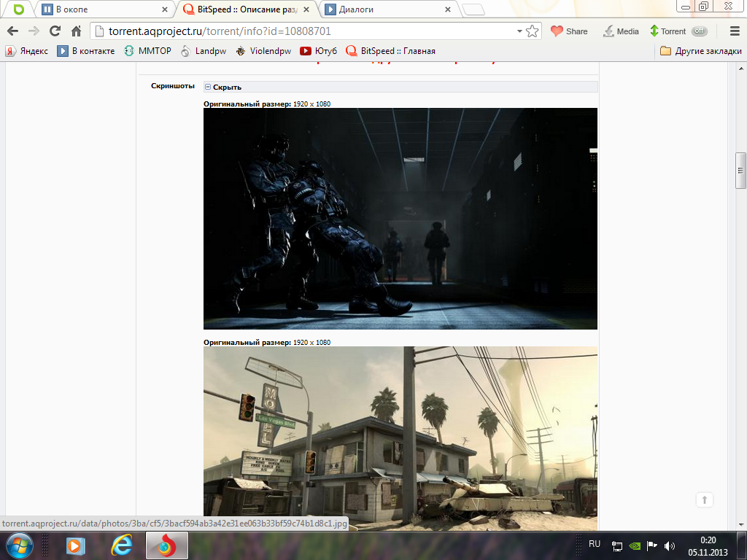Click the scroll-to-top arrow button
The height and width of the screenshot is (560, 747).
pyautogui.click(x=705, y=500)
